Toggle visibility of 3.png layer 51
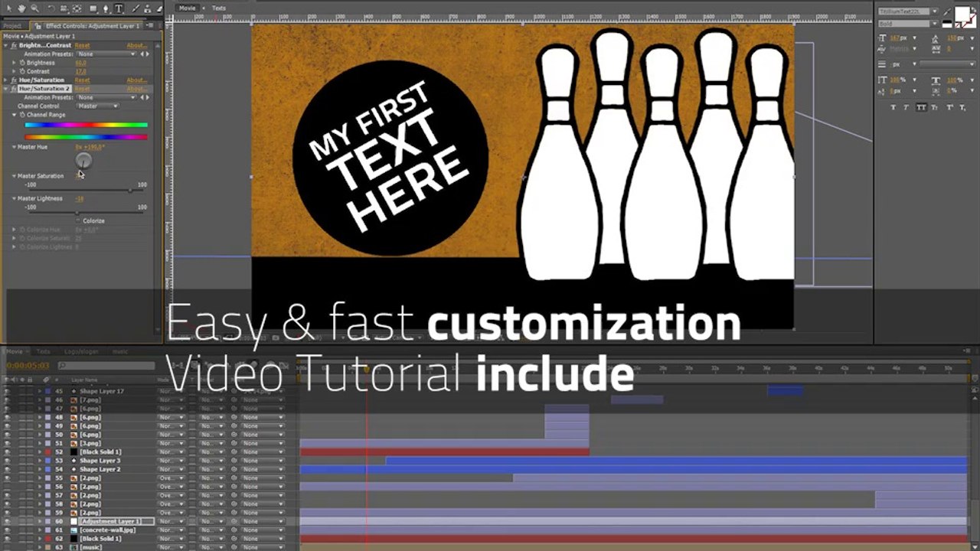Viewport: 980px width, 551px height. (7, 443)
